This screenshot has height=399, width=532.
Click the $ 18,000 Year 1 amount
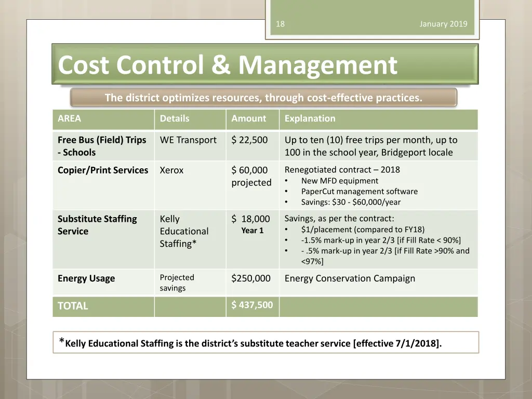251,224
